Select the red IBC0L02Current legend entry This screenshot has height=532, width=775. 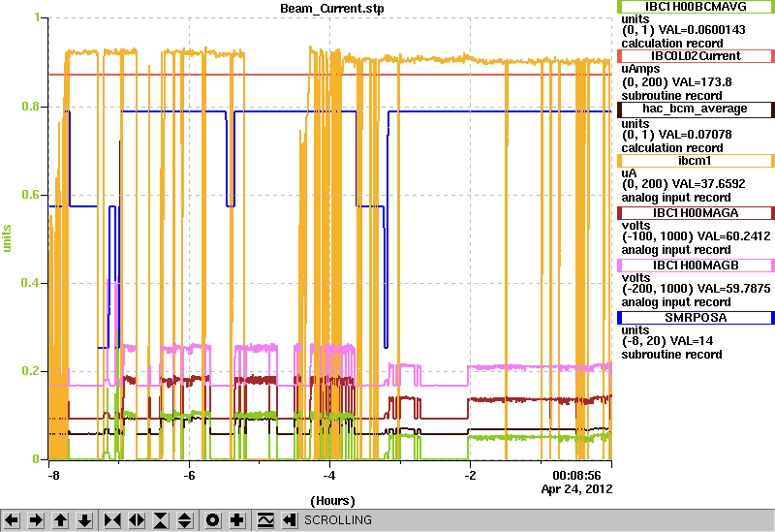coord(696,56)
